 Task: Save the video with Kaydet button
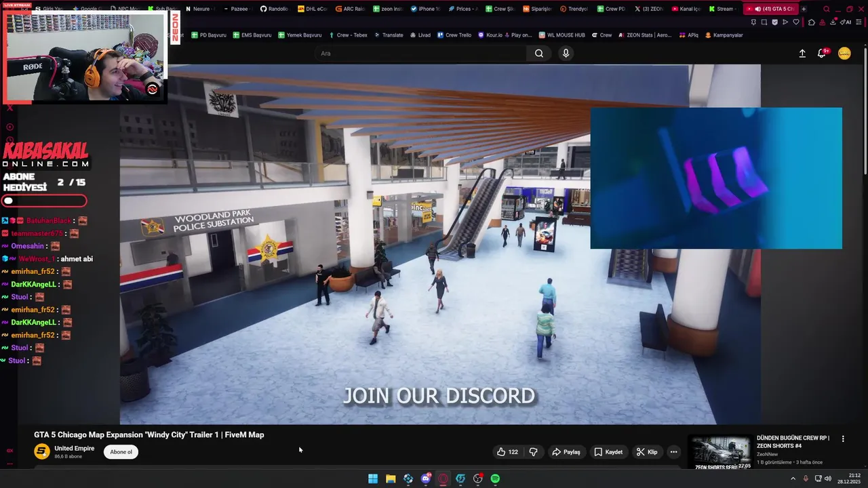[x=608, y=452]
